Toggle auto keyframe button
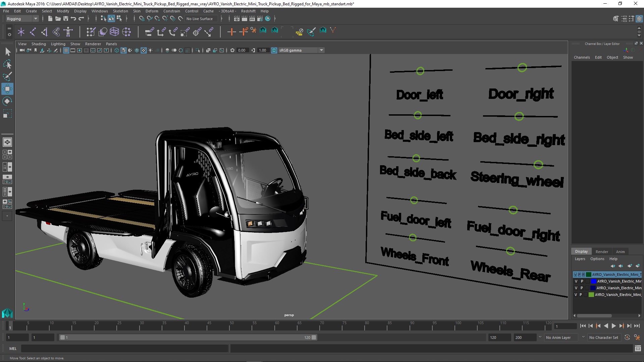This screenshot has height=362, width=644. (627, 338)
